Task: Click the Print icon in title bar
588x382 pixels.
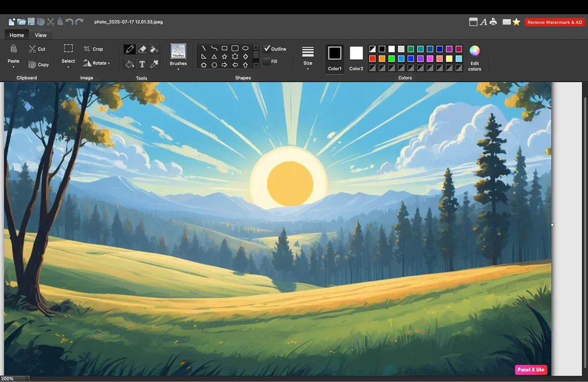Action: [x=493, y=22]
